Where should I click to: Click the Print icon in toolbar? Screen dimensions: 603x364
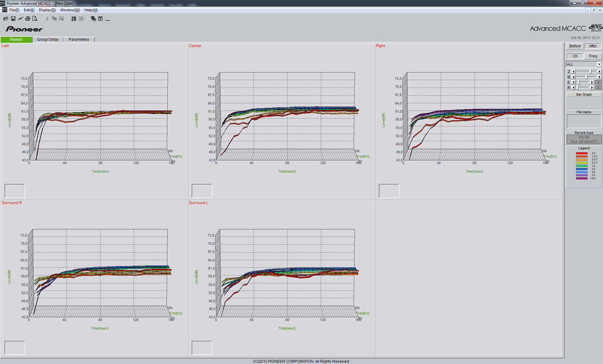(28, 19)
